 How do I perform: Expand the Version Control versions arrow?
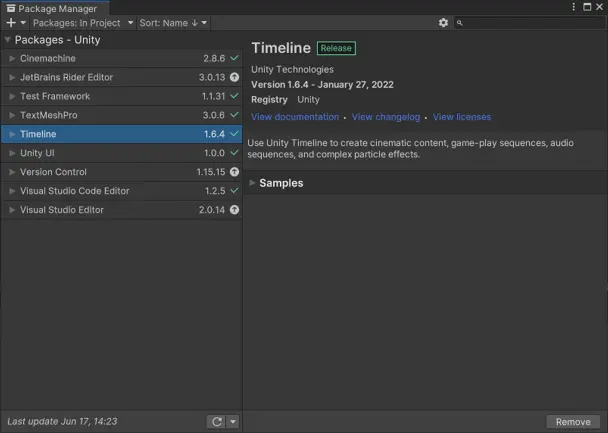click(12, 172)
